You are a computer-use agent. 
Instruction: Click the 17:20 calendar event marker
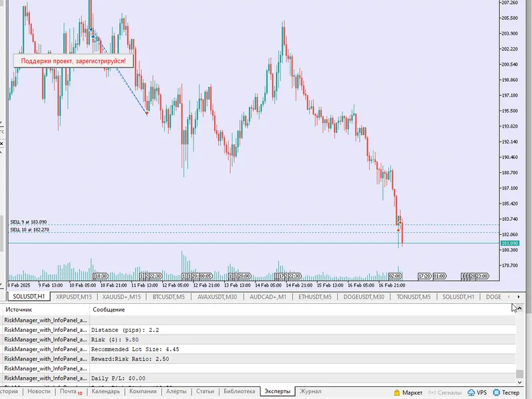(424, 276)
